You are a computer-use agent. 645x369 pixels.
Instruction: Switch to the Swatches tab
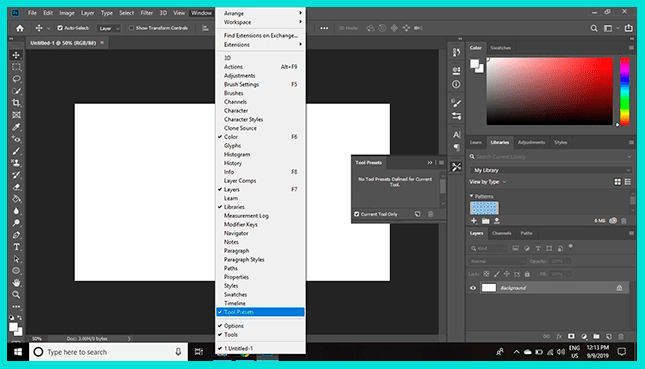(500, 48)
